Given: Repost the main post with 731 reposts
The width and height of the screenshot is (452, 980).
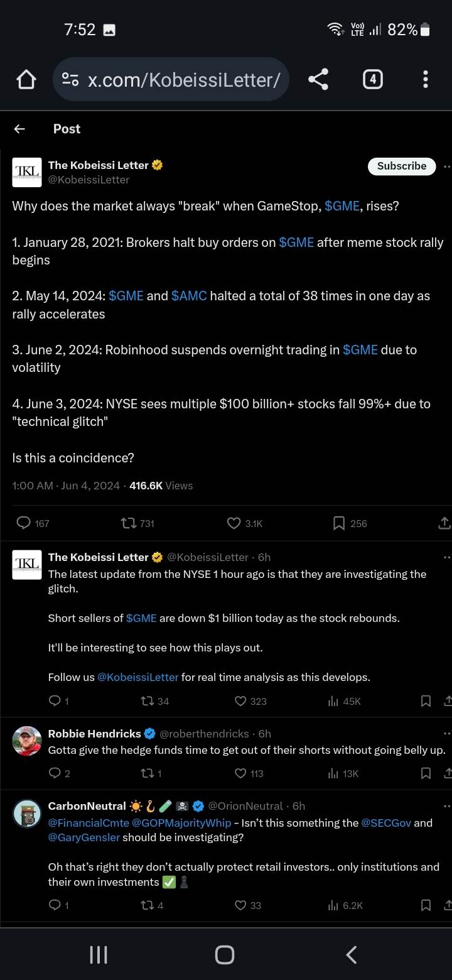Looking at the screenshot, I should [x=128, y=523].
